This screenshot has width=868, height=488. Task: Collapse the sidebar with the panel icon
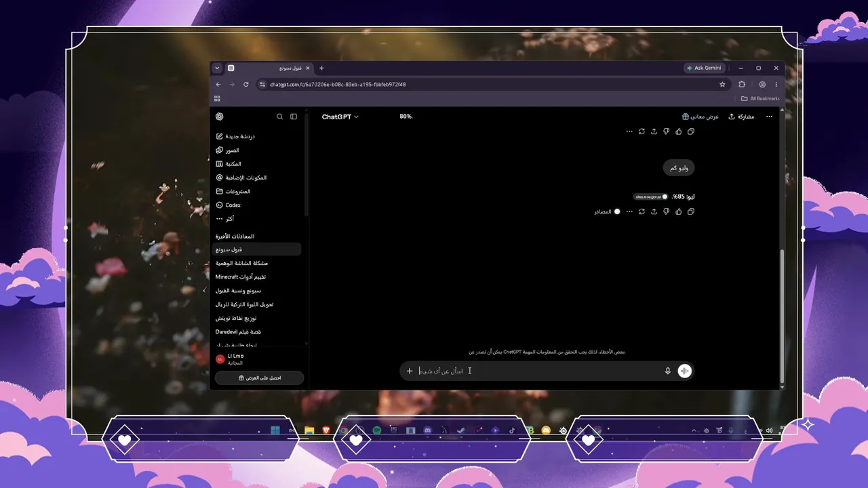[294, 117]
